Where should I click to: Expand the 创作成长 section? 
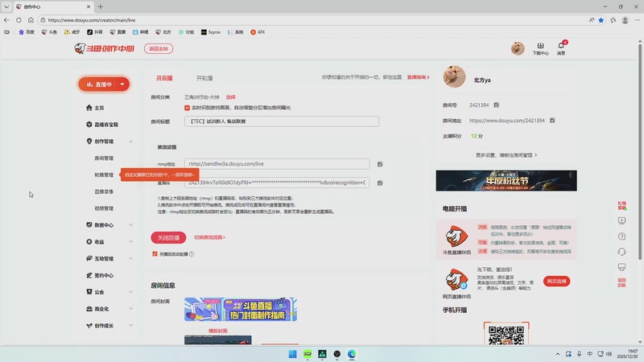pos(130,326)
